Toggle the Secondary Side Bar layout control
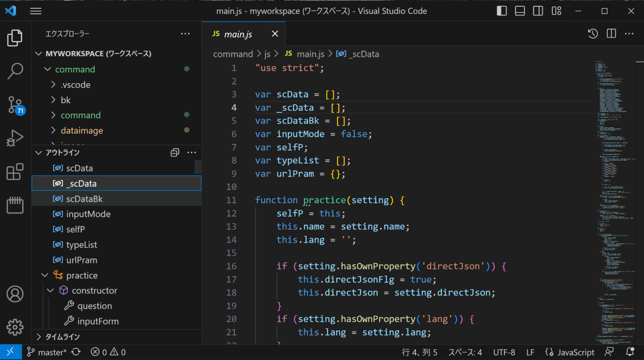 tap(538, 11)
